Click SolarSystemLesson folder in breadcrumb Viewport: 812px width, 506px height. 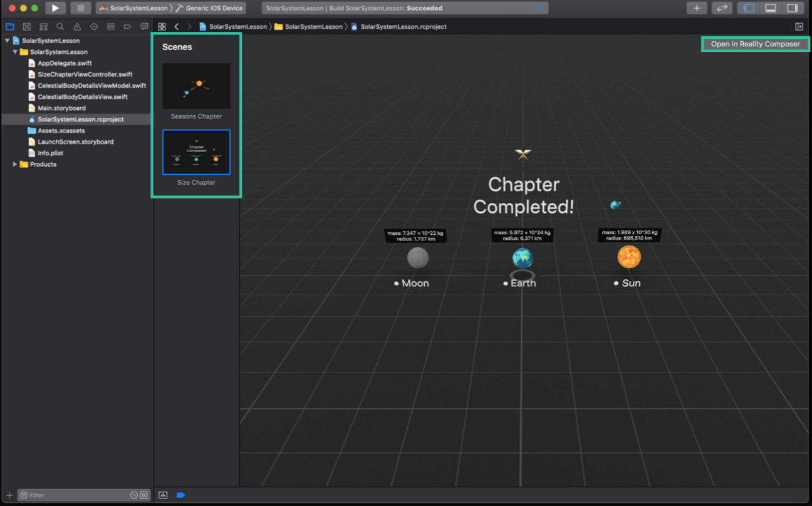[308, 27]
